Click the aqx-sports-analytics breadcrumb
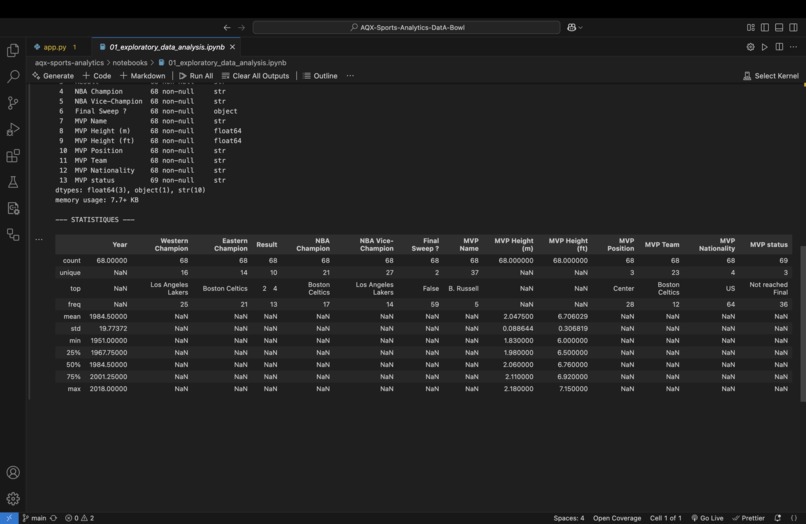Screen dimensions: 806x524 (69, 63)
